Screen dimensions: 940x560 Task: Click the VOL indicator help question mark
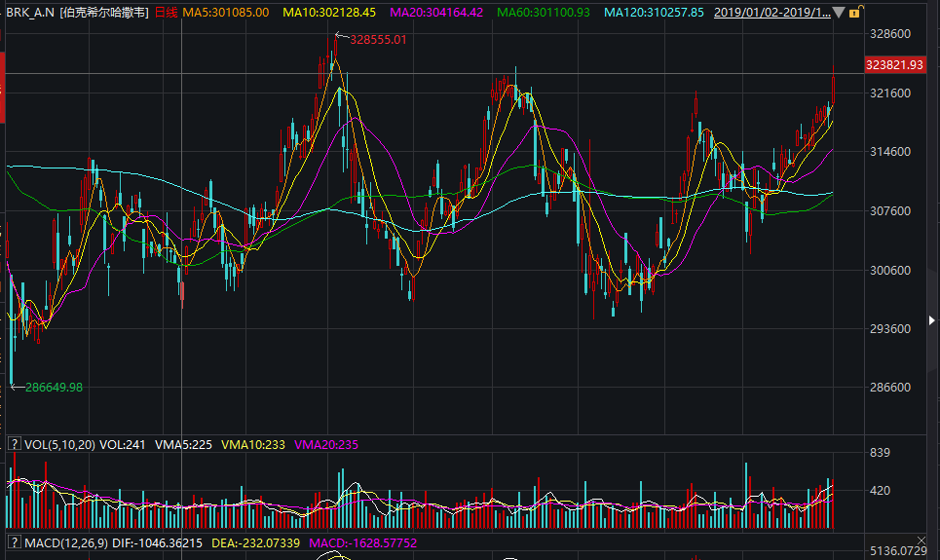[x=14, y=444]
